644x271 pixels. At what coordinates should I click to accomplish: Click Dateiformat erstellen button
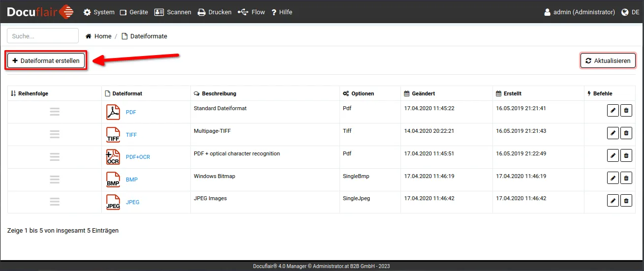[46, 60]
